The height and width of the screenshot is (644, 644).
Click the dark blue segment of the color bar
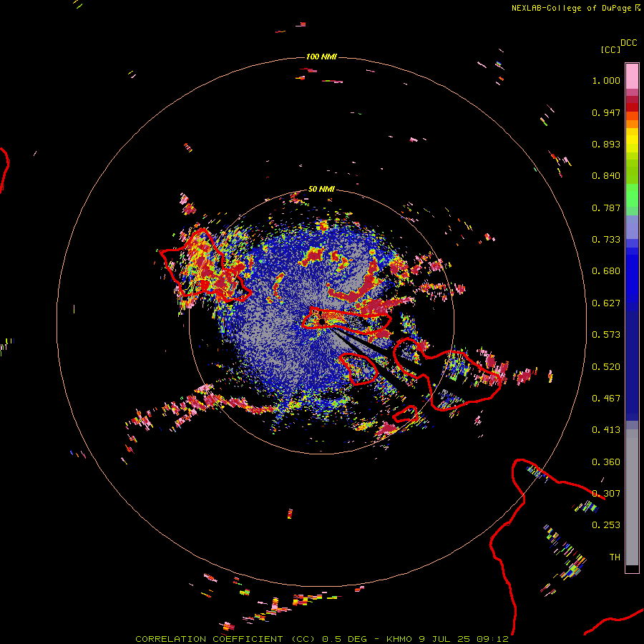tap(632, 366)
